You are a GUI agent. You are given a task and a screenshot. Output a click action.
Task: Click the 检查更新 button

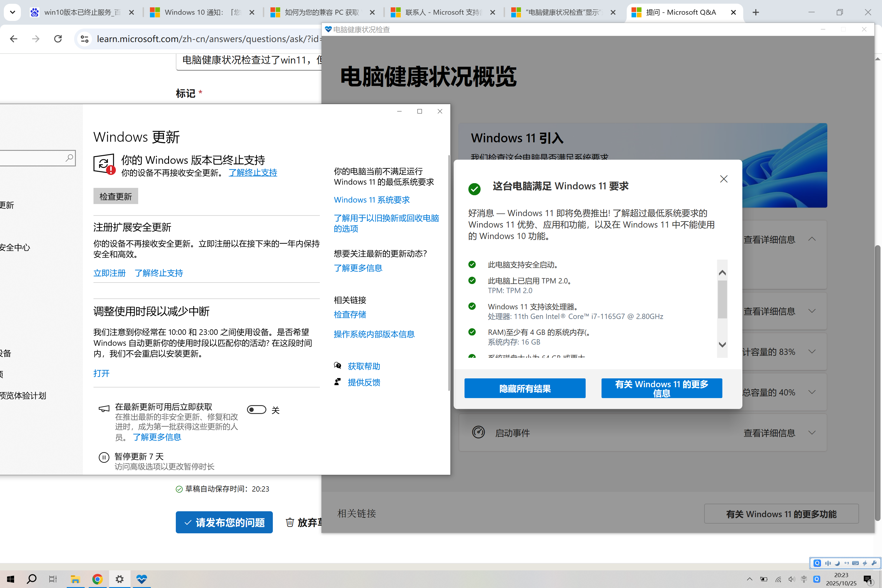[116, 196]
